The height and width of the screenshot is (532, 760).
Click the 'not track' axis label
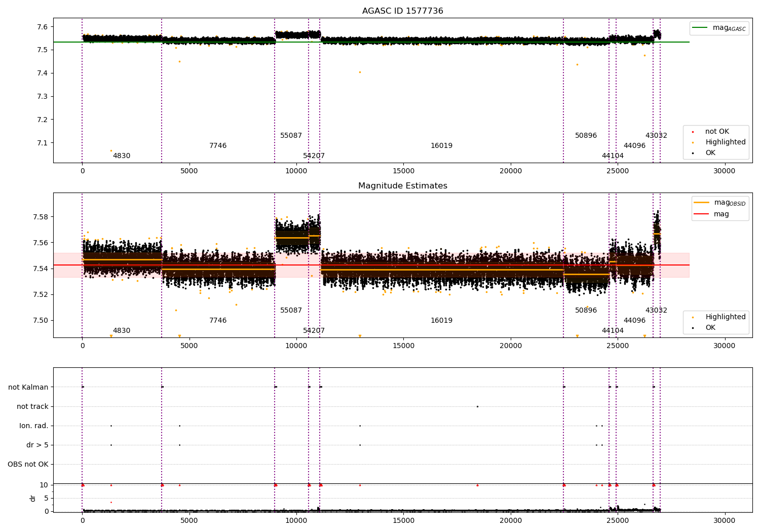pos(32,407)
